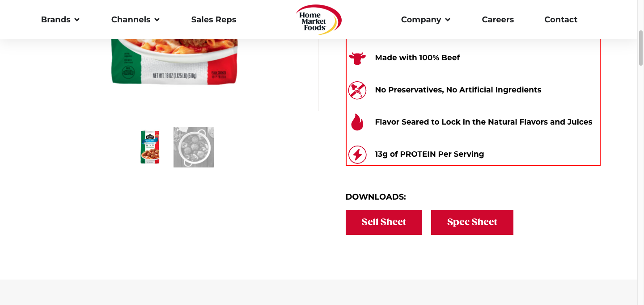Download the Sell Sheet
Image resolution: width=644 pixels, height=305 pixels.
(384, 222)
